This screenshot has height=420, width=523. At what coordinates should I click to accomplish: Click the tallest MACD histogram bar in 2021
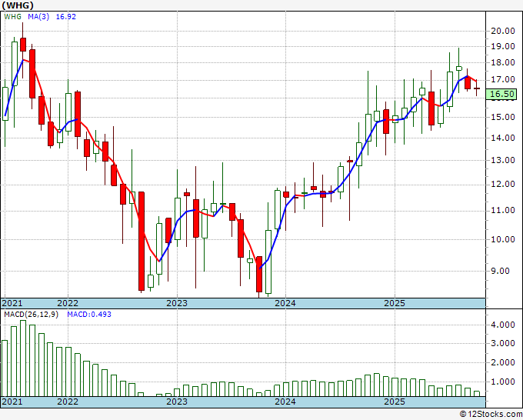[x=23, y=358]
